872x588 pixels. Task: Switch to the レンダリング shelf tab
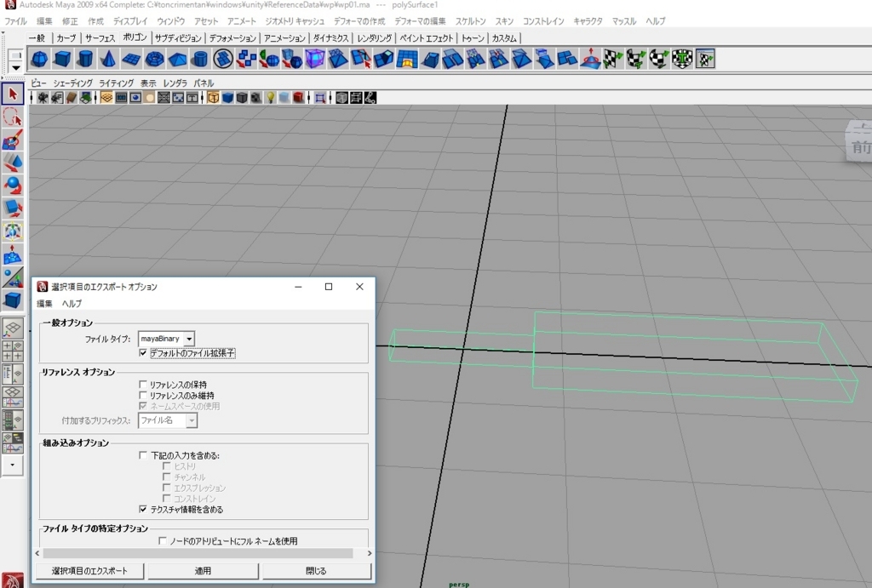tap(375, 37)
